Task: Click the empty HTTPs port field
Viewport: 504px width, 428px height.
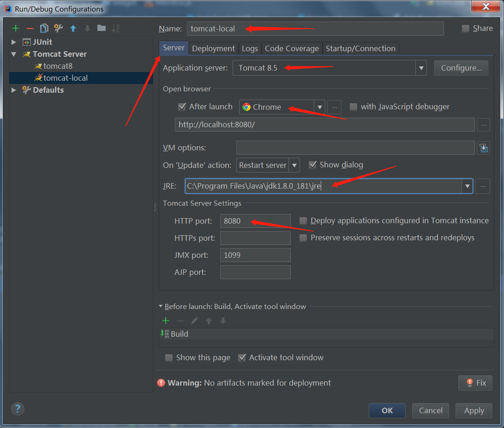Action: [x=255, y=238]
